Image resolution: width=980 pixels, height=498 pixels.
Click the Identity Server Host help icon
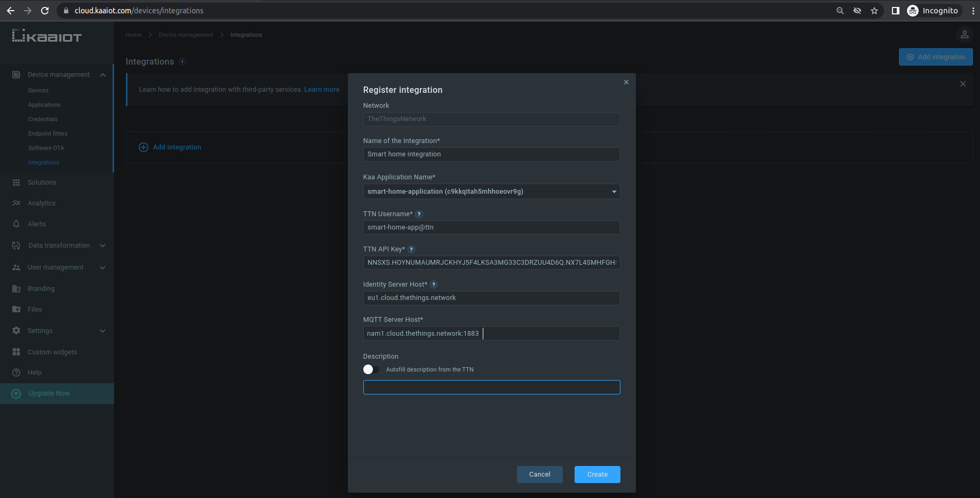click(x=434, y=284)
